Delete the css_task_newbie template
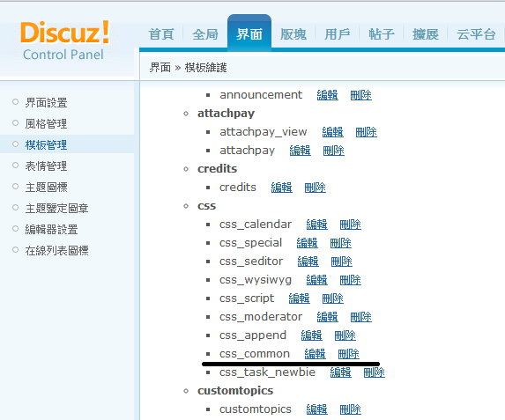 click(374, 372)
